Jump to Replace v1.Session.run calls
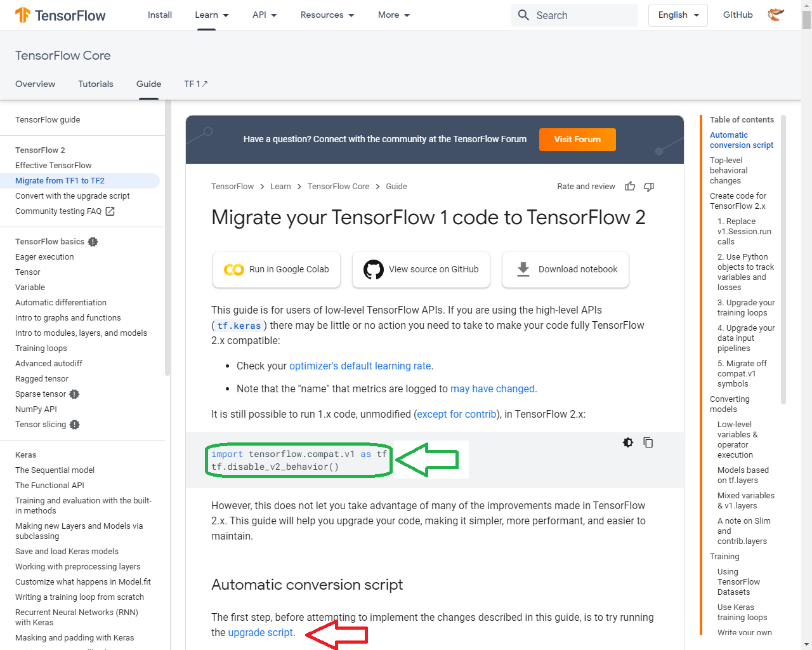 pos(744,232)
